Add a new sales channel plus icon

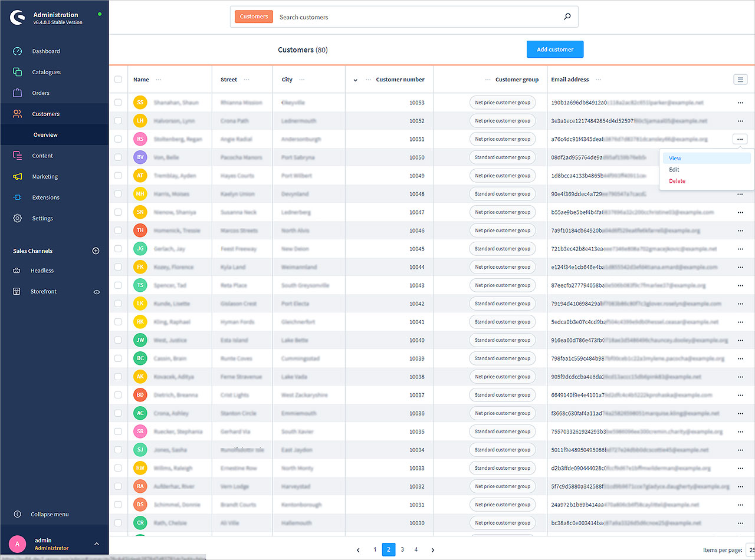click(96, 251)
